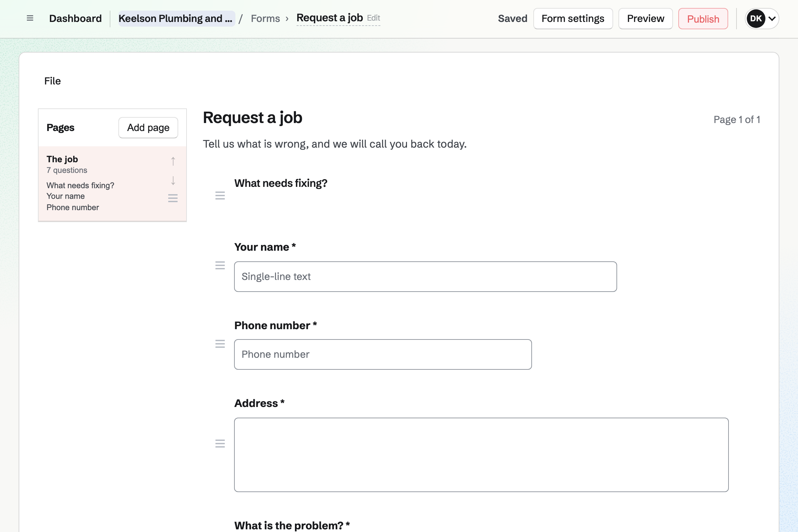Click the 'Page 1 of 1' indicator
This screenshot has height=532, width=798.
[736, 119]
